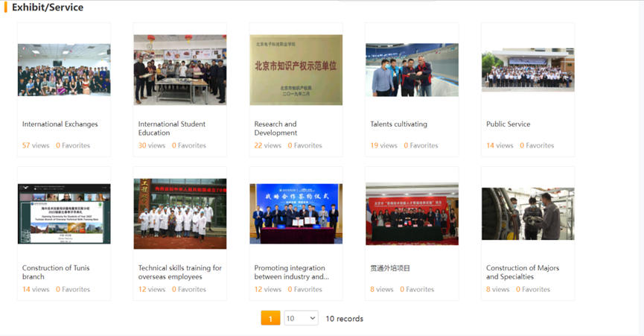Open International Exchanges title link
The width and height of the screenshot is (644, 336).
pyautogui.click(x=60, y=124)
